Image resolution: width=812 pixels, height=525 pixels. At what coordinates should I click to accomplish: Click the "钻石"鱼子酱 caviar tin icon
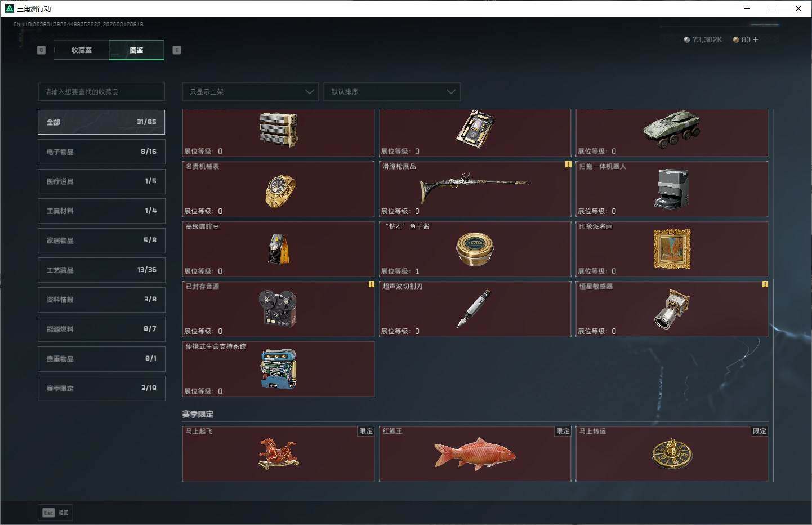pos(475,249)
